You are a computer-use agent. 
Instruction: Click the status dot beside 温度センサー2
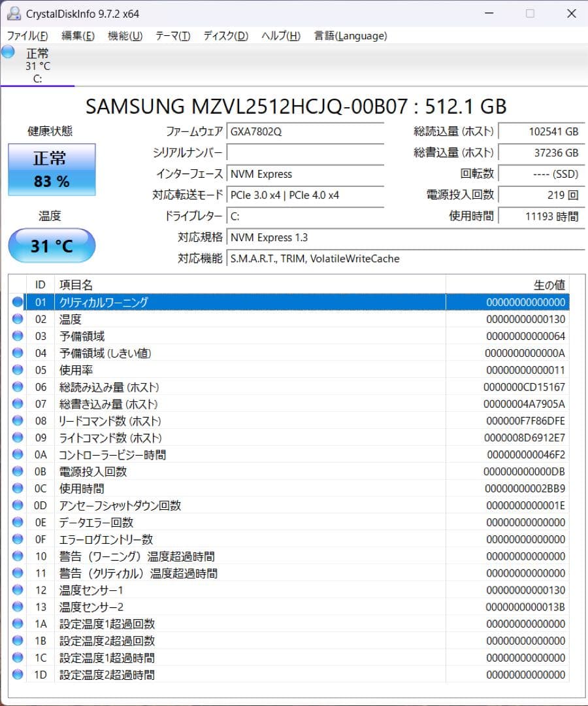pyautogui.click(x=16, y=607)
